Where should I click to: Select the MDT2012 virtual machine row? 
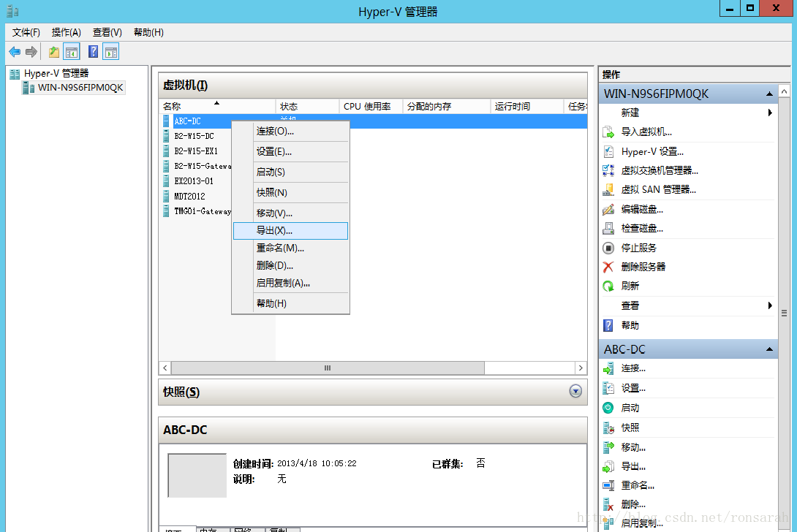tap(189, 196)
